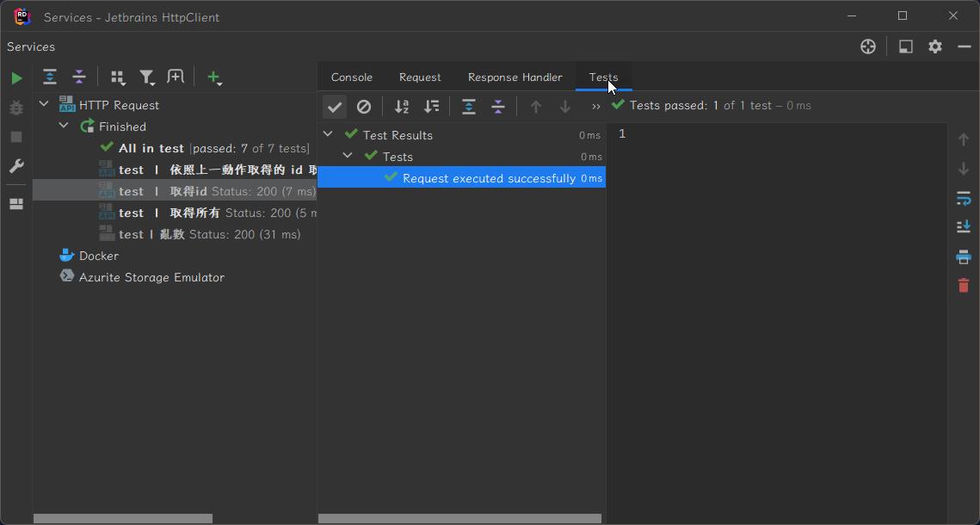Screen dimensions: 980x525
Task: Select the Test Results root row
Action: [461, 135]
